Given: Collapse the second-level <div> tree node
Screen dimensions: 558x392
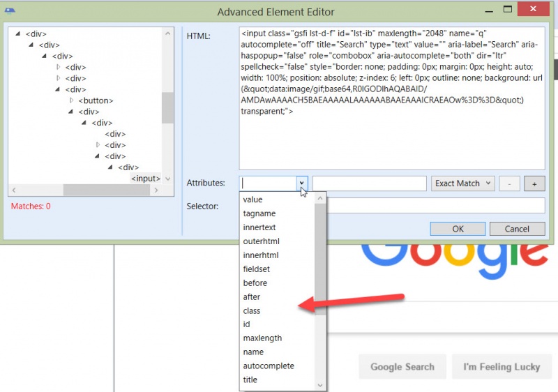Looking at the screenshot, I should click(x=31, y=45).
